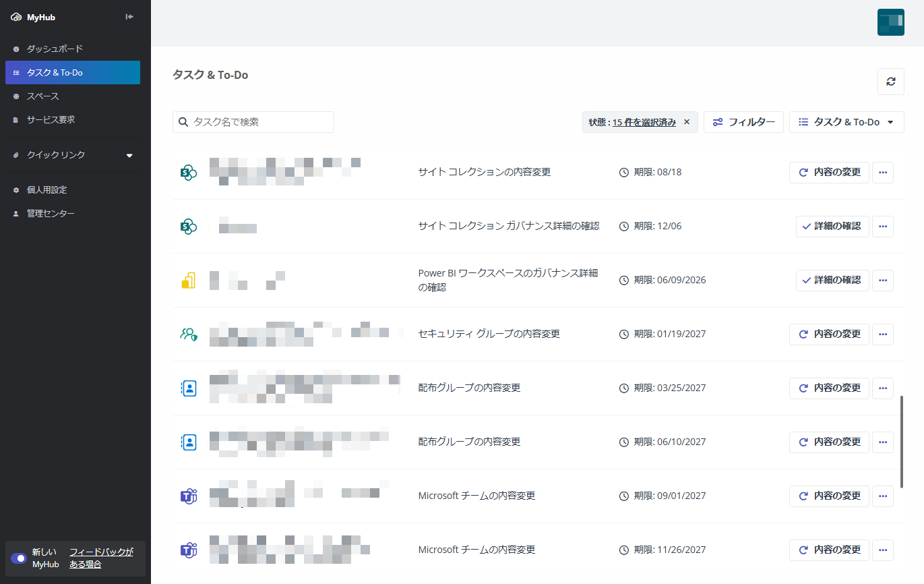The image size is (924, 584).
Task: Select Power BI ワークスペースのガバナンス詳細の確認 text
Action: click(x=508, y=280)
